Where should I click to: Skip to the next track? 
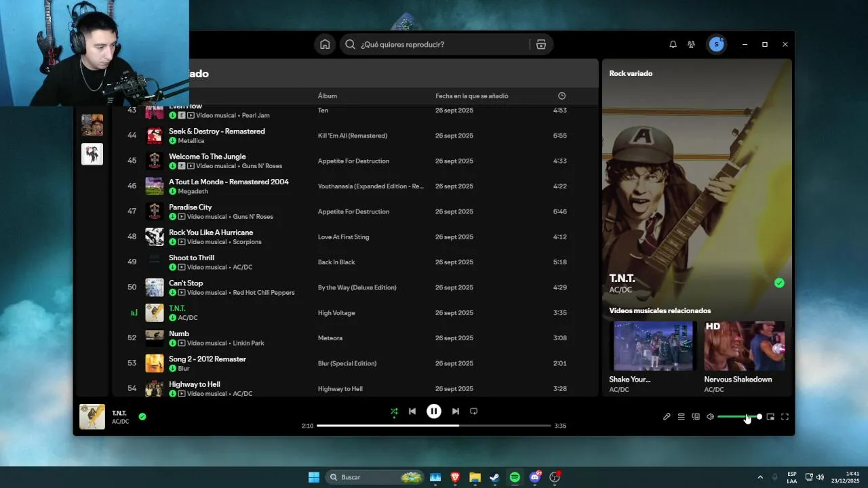456,411
